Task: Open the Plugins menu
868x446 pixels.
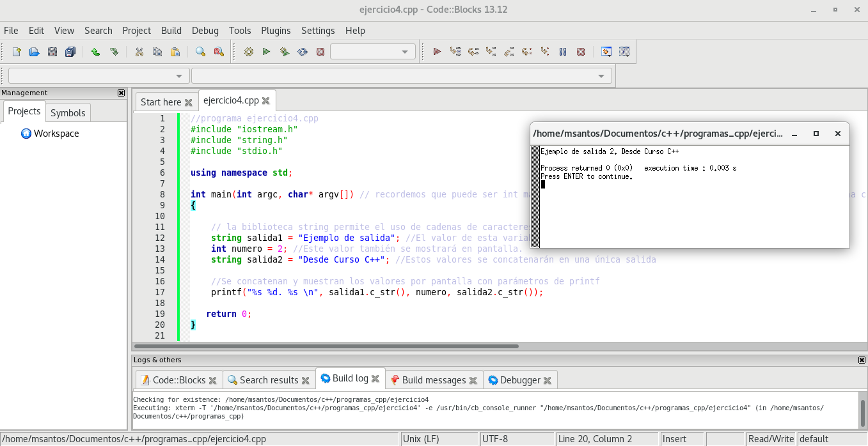Action: 276,31
